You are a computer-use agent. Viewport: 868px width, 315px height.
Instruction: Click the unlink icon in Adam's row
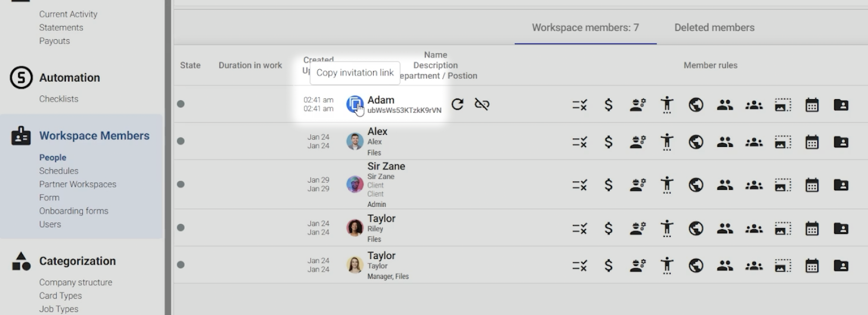pos(481,104)
